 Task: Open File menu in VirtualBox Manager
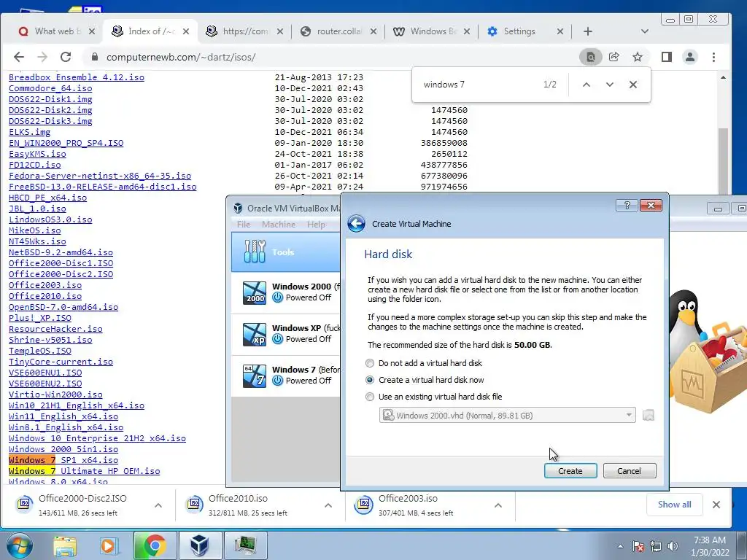(244, 225)
